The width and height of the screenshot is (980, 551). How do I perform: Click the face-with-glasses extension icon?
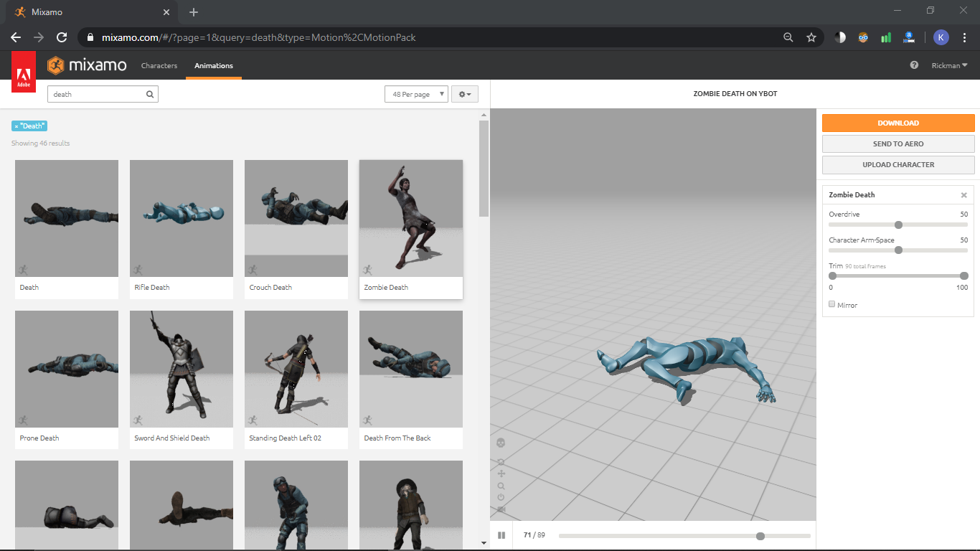(x=863, y=37)
